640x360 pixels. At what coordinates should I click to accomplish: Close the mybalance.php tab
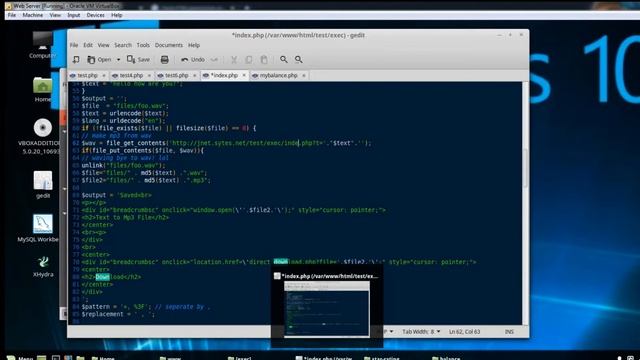coord(304,76)
